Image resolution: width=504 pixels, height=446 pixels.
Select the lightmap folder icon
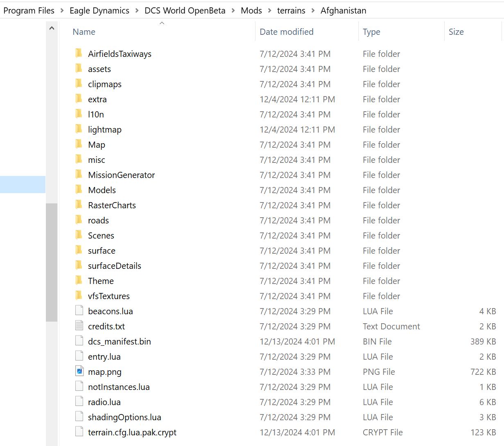[x=79, y=129]
